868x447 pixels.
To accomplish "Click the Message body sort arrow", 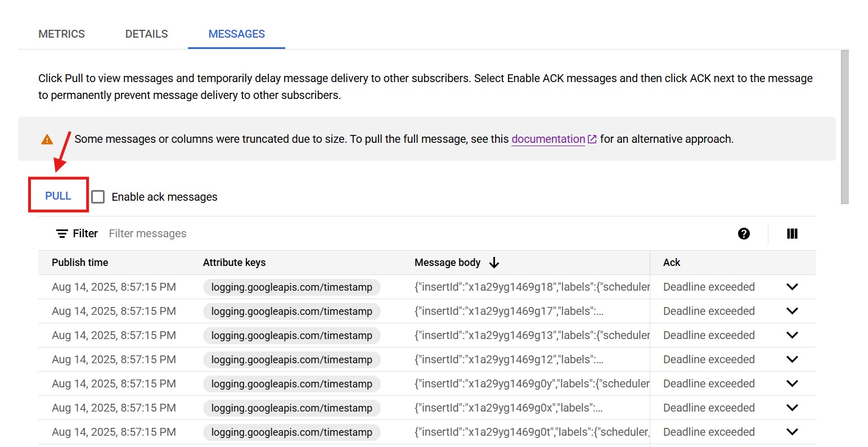I will click(x=494, y=263).
